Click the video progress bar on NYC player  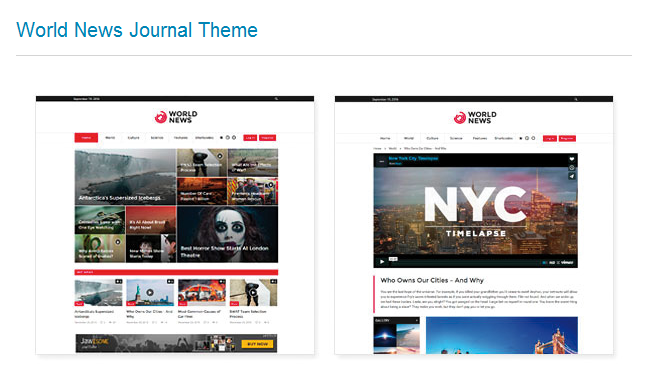click(x=469, y=262)
